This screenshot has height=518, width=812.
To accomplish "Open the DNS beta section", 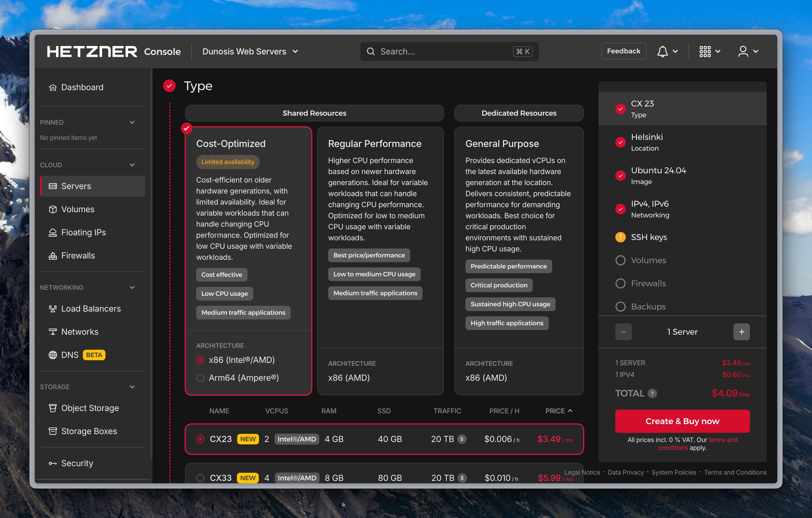I will coord(69,354).
